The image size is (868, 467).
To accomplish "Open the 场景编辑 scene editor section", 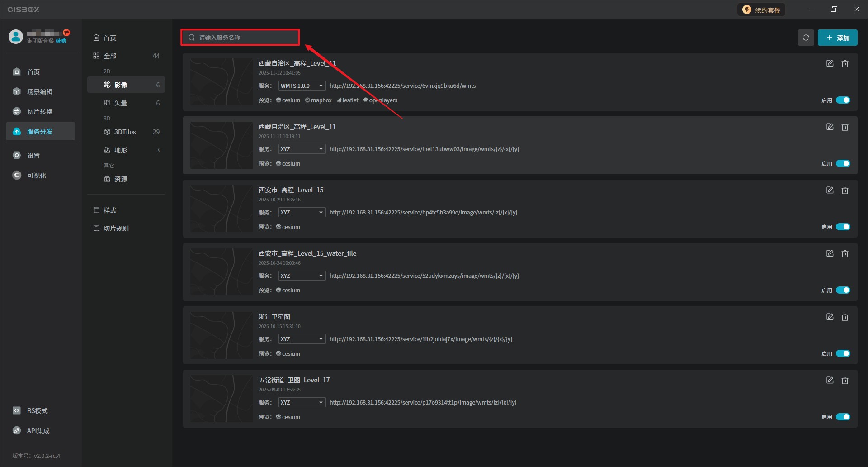I will pyautogui.click(x=40, y=92).
